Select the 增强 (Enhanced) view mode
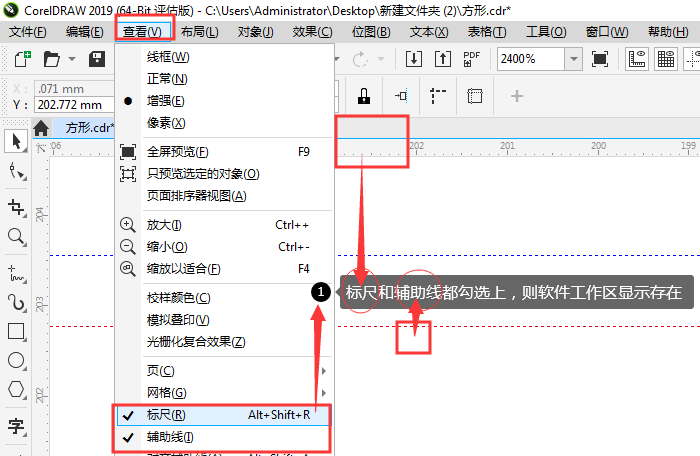Image resolution: width=700 pixels, height=456 pixels. pos(165,101)
